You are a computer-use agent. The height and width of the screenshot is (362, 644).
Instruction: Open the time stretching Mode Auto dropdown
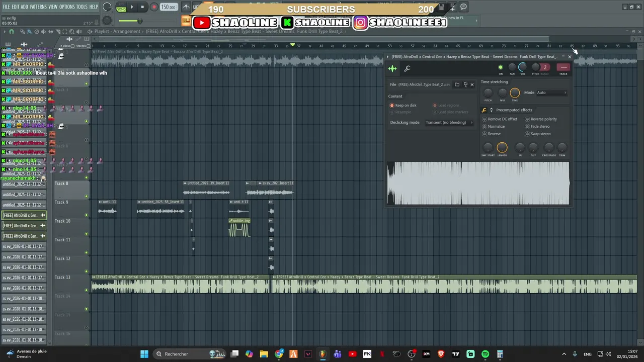(552, 93)
